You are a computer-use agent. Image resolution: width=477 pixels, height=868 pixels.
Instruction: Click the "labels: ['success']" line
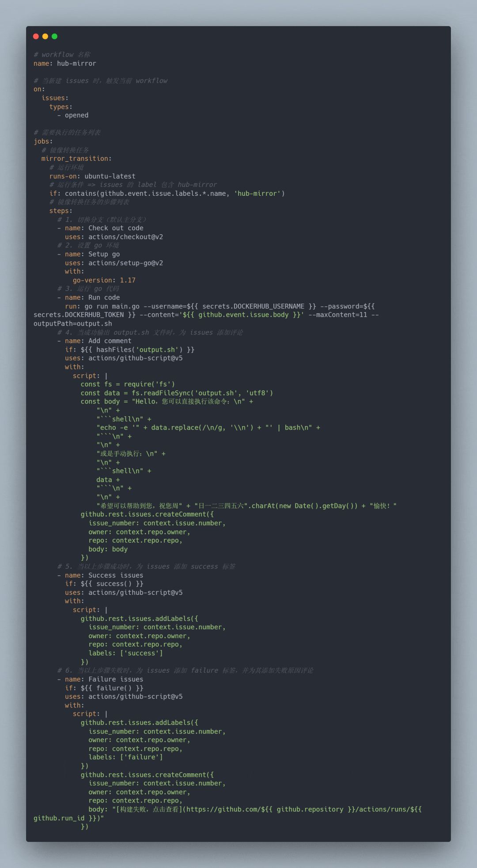(x=125, y=653)
